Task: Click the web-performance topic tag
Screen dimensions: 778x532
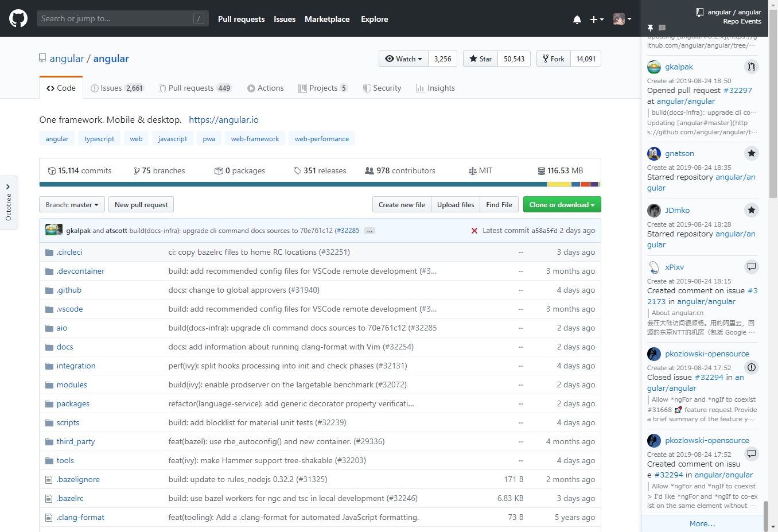Action: click(322, 139)
